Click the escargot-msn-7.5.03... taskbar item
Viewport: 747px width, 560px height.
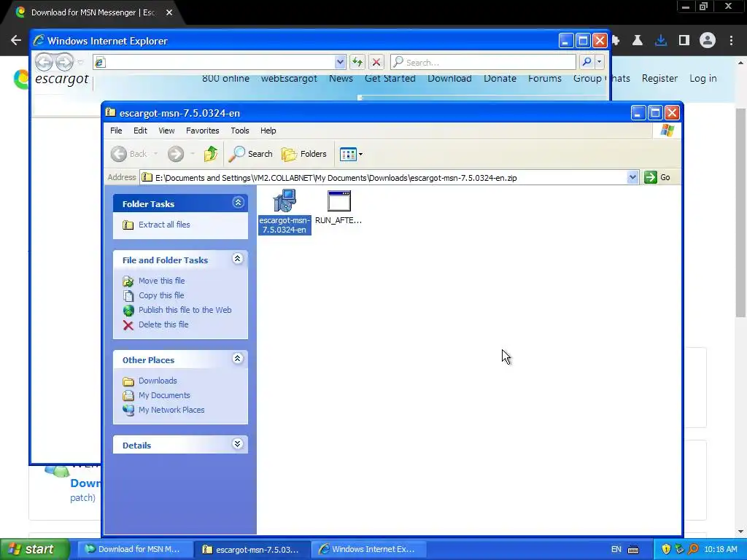[x=252, y=549]
